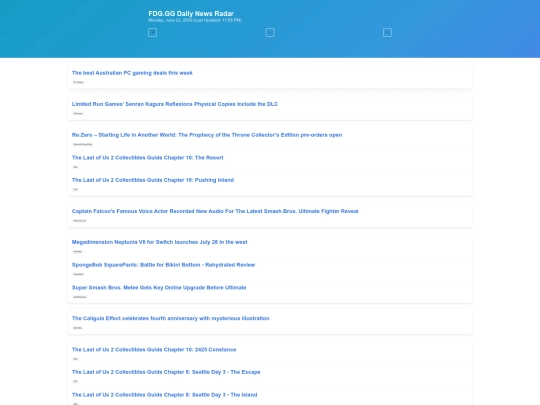Click source tag under Smash Bros. Melee headline

click(x=80, y=297)
